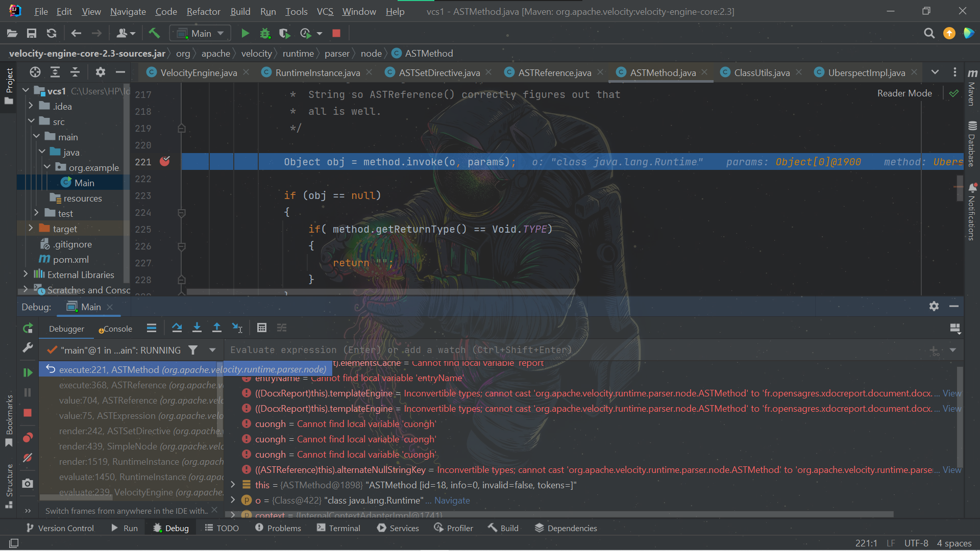Expand External Libraries node
980x551 pixels.
(x=26, y=274)
